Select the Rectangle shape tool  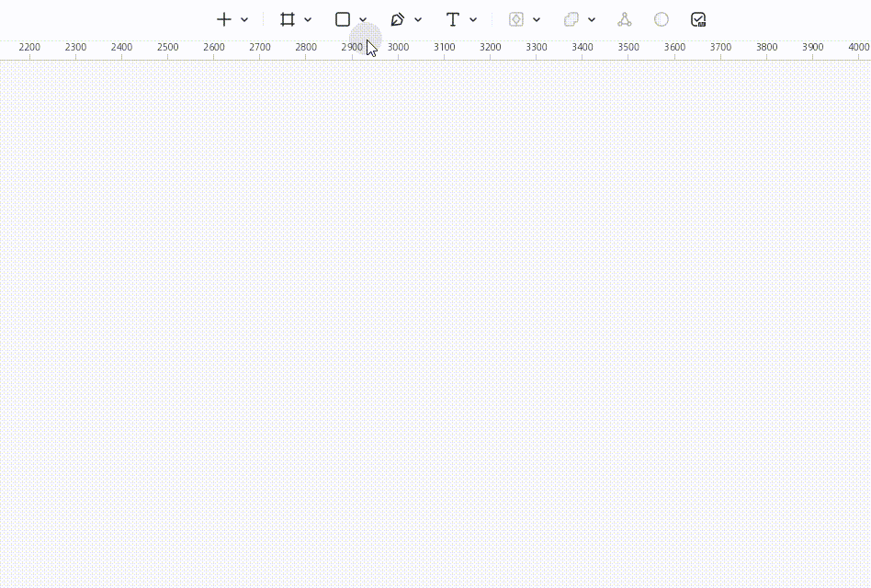343,19
